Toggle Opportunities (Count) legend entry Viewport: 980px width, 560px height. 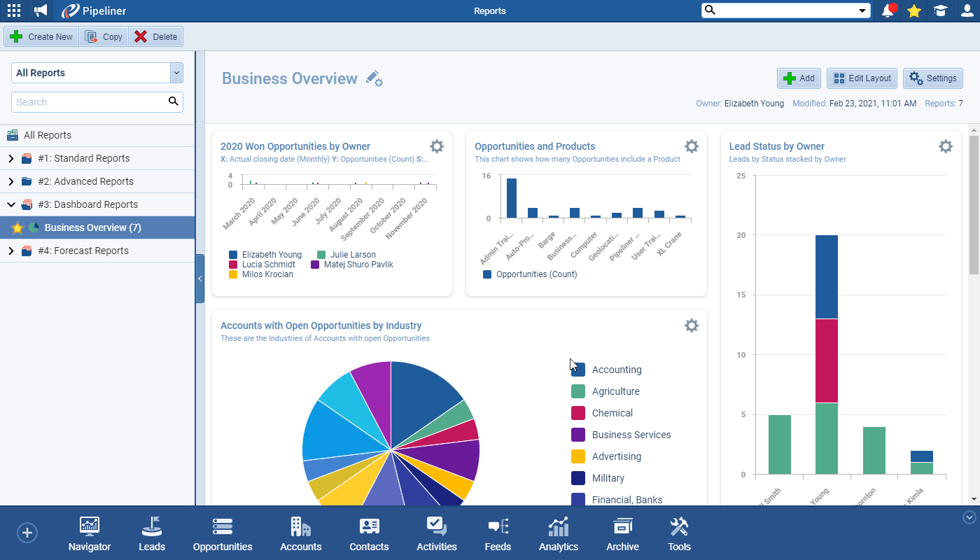487,274
